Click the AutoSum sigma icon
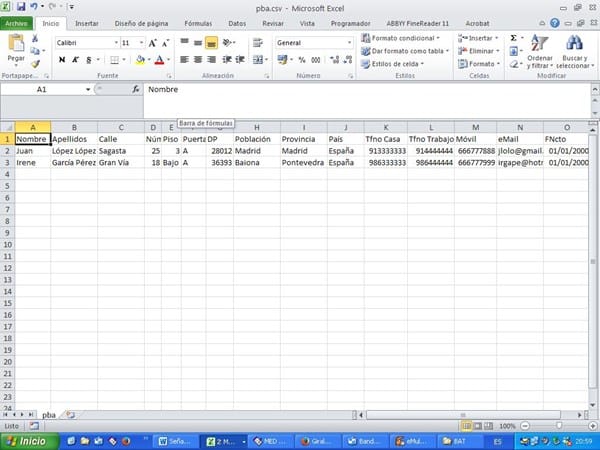Viewport: 600px width, 450px height. pyautogui.click(x=514, y=38)
